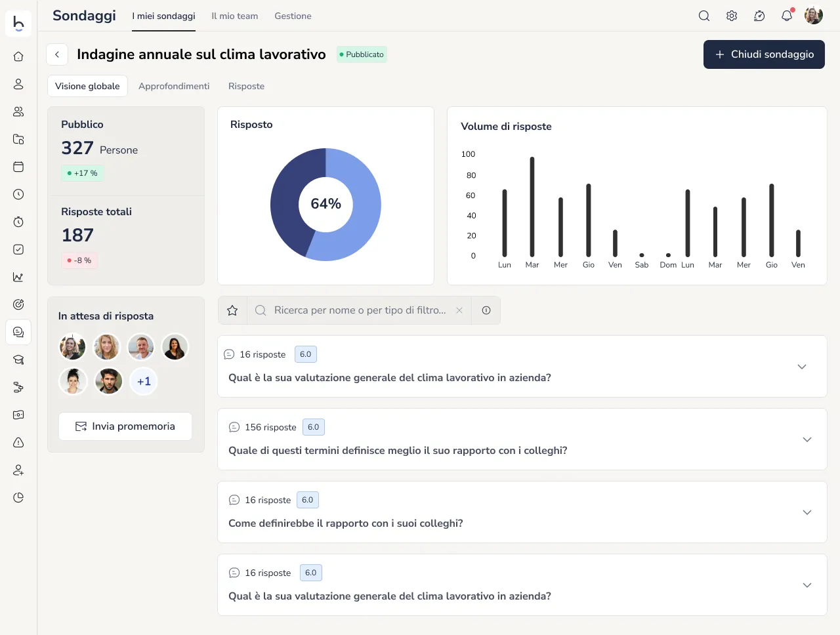The image size is (840, 635).
Task: Click the 'Quale di questi termini' question text
Action: tap(398, 451)
